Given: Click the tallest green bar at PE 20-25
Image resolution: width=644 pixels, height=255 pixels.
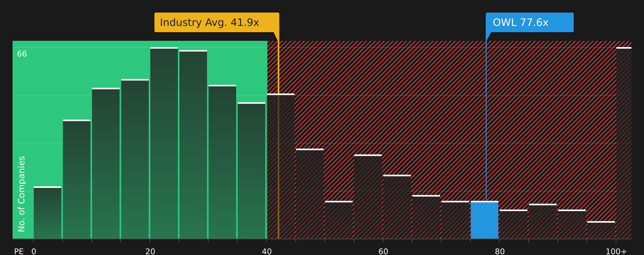Looking at the screenshot, I should (164, 143).
